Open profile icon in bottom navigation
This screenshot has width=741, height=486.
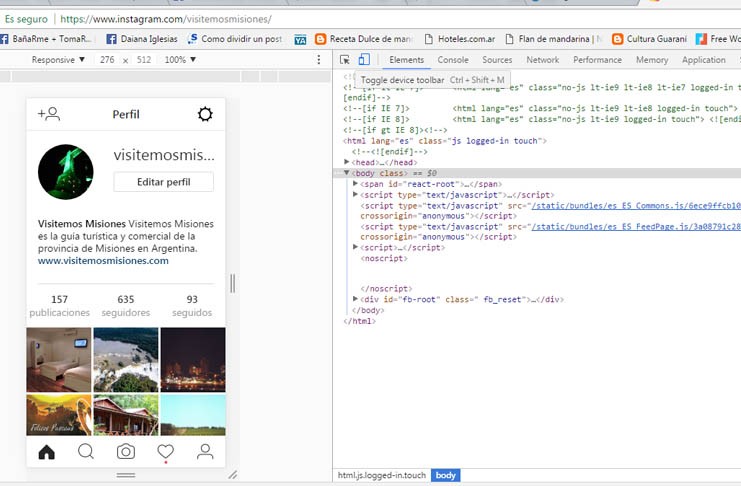click(x=205, y=451)
